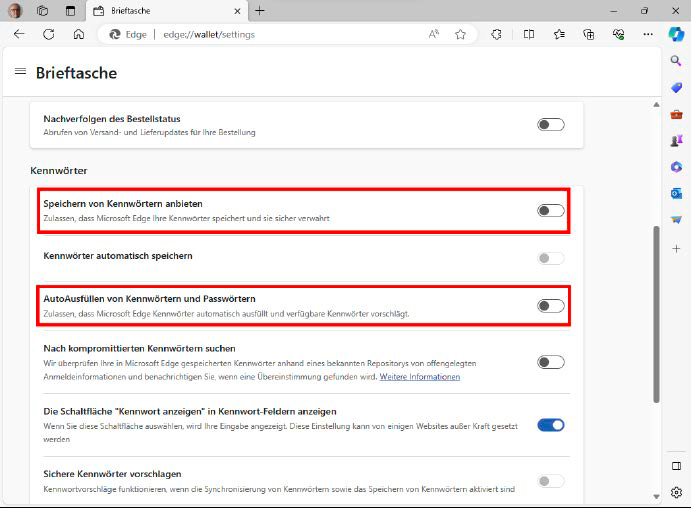Open the sidebar Tools briefcase icon
The image size is (691, 508).
(x=676, y=115)
